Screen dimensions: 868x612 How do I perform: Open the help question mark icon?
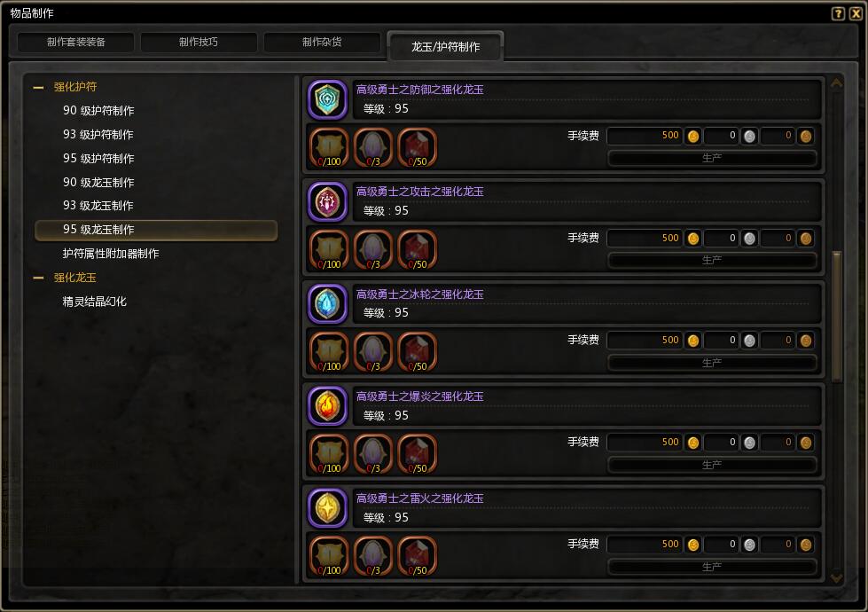click(x=838, y=13)
